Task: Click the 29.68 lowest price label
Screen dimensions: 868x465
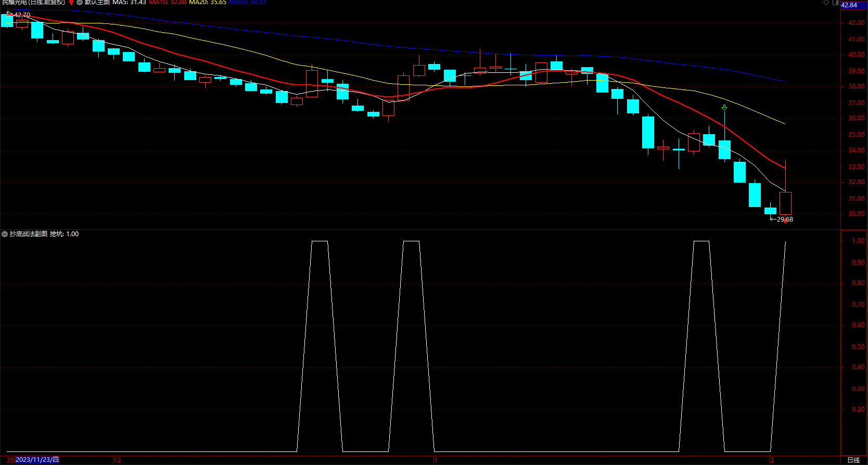Action: tap(785, 219)
